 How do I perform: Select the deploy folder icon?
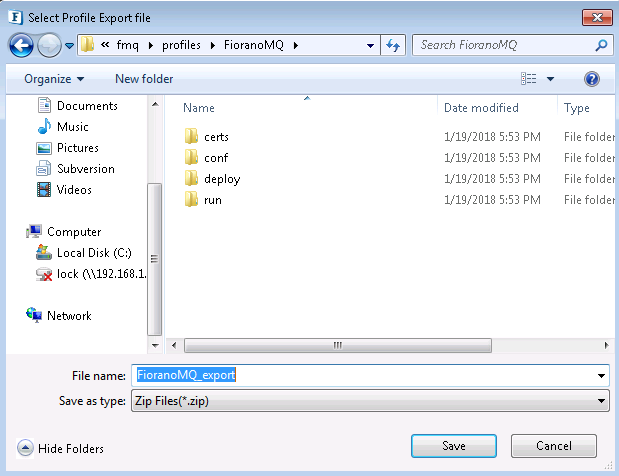click(191, 178)
